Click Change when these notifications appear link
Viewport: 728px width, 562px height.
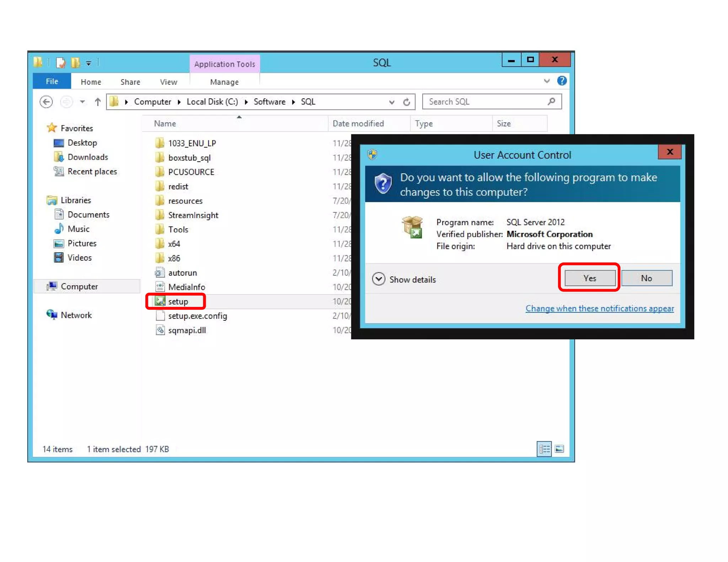click(600, 308)
